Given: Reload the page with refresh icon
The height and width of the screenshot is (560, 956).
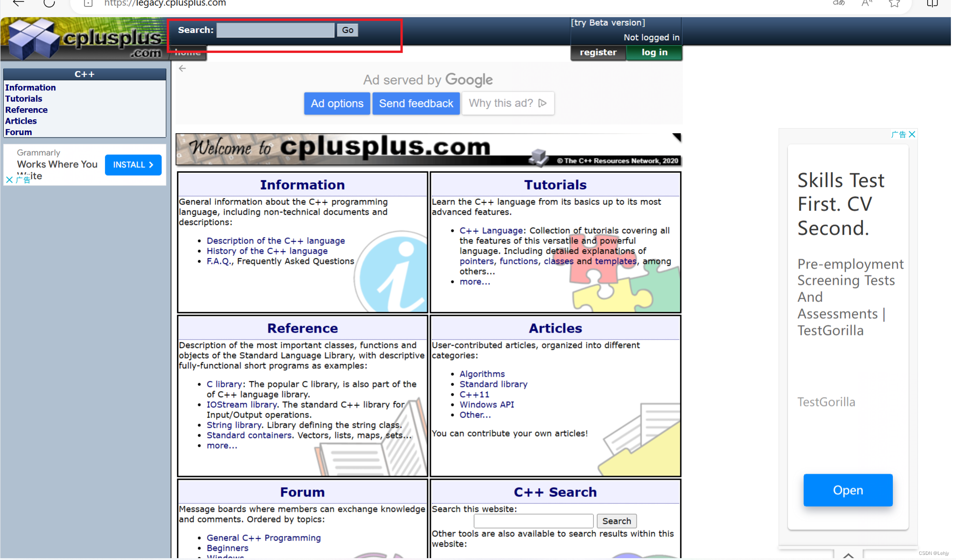Looking at the screenshot, I should 49,3.
